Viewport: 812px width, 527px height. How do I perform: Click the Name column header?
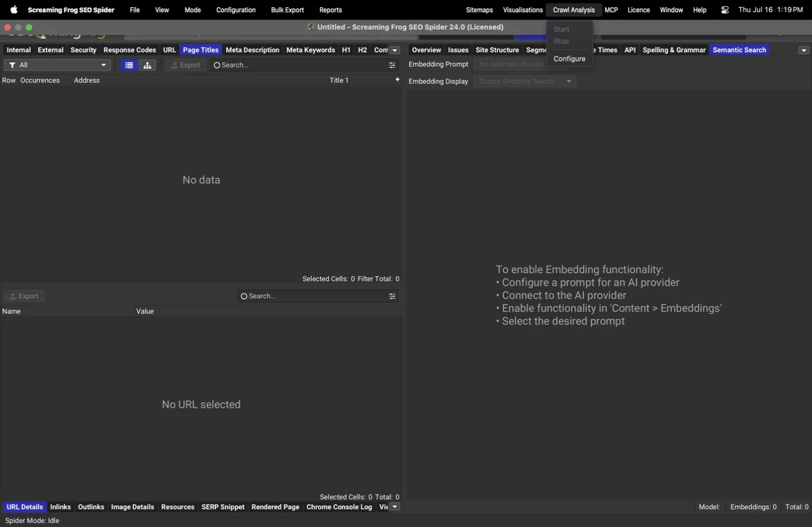click(x=11, y=311)
